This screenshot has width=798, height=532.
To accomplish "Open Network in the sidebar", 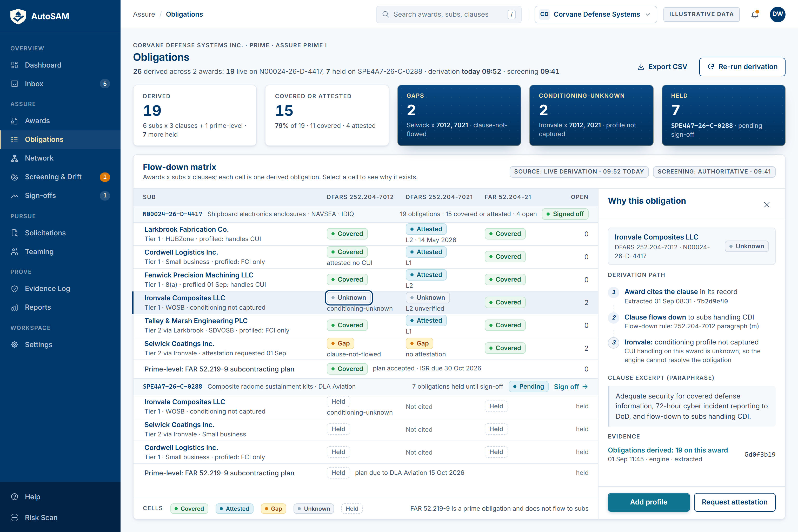I will click(60, 158).
